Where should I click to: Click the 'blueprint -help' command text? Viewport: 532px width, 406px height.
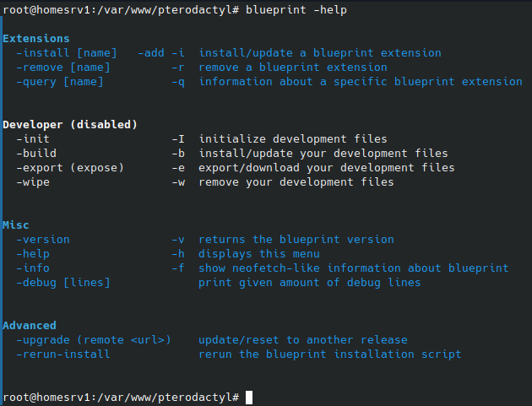coord(296,10)
